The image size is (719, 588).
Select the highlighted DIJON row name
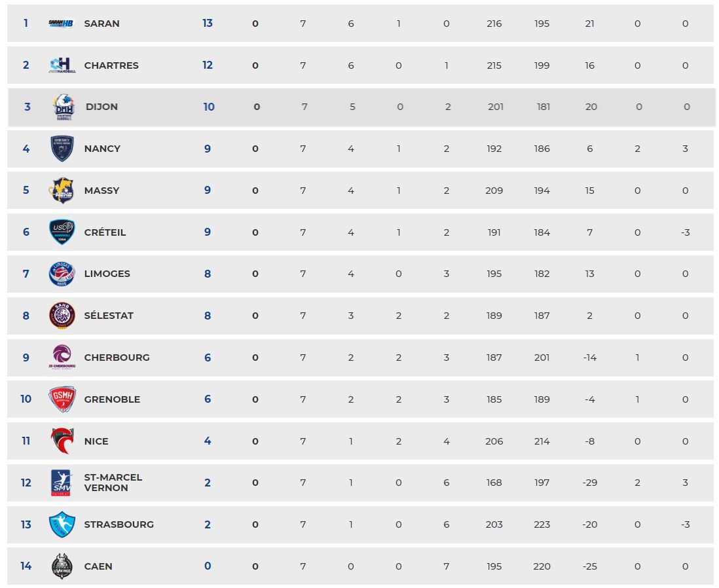101,107
